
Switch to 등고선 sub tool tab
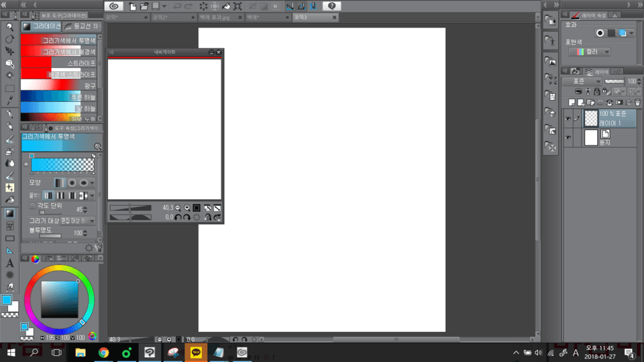click(83, 26)
